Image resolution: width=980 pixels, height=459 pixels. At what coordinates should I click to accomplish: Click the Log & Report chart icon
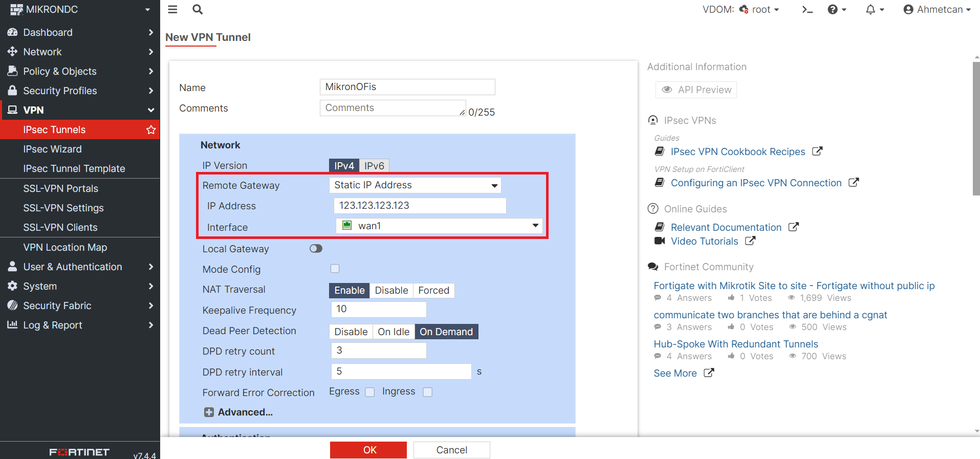click(12, 325)
